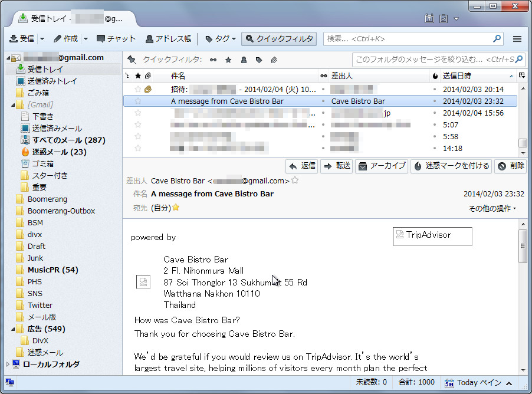Collapse the 広告 folder tree
The height and width of the screenshot is (394, 532).
pos(12,329)
